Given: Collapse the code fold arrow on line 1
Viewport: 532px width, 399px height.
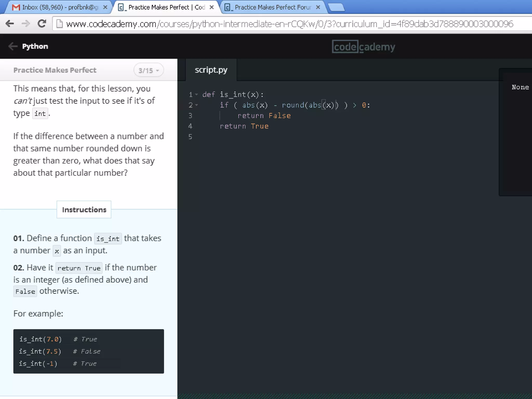Looking at the screenshot, I should (197, 95).
